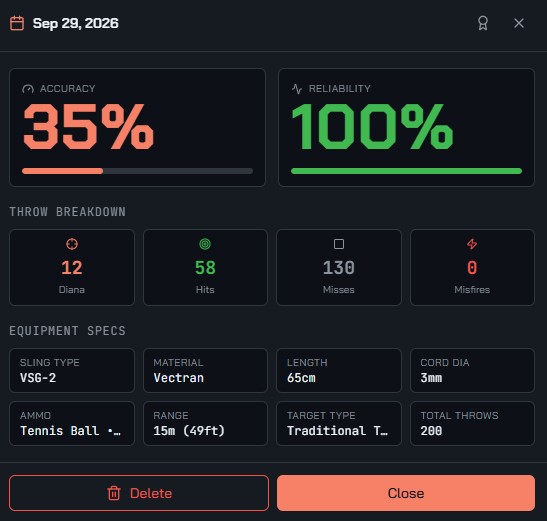Click the calendar icon beside the date
The height and width of the screenshot is (521, 547).
point(17,23)
